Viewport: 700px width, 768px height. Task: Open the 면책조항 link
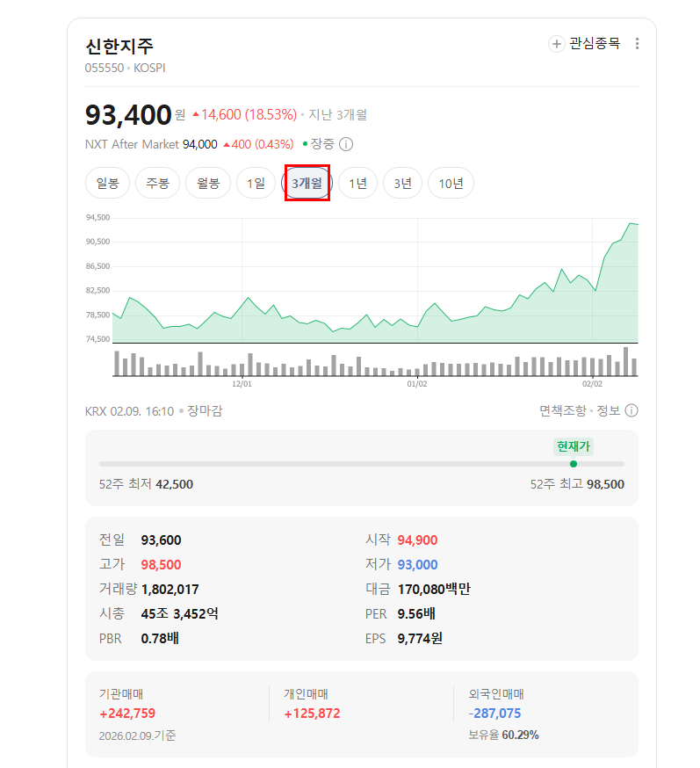click(x=562, y=410)
